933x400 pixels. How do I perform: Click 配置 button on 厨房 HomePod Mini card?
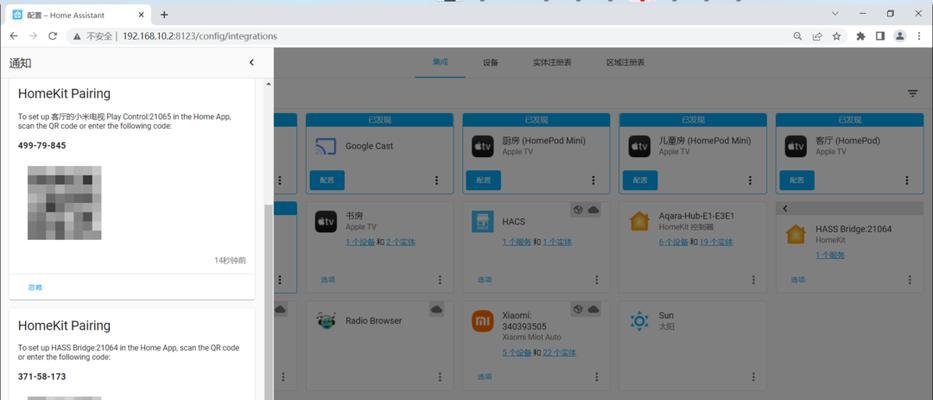point(483,180)
